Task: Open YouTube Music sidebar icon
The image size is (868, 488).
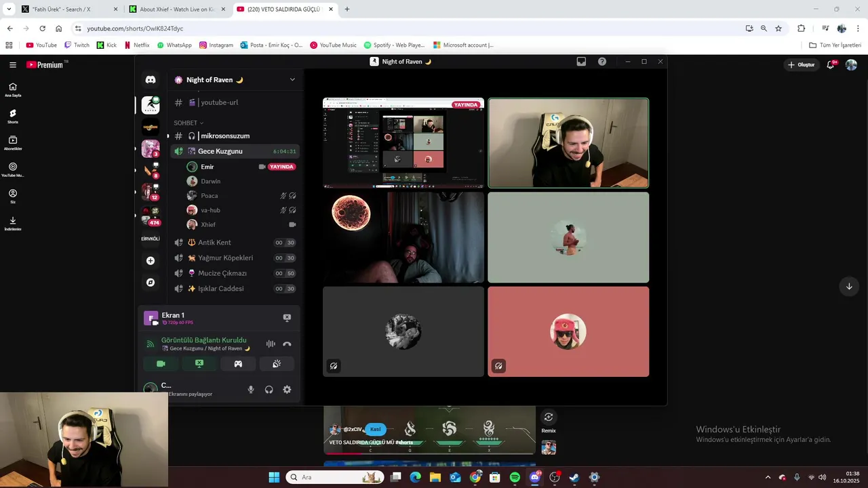Action: [x=13, y=169]
